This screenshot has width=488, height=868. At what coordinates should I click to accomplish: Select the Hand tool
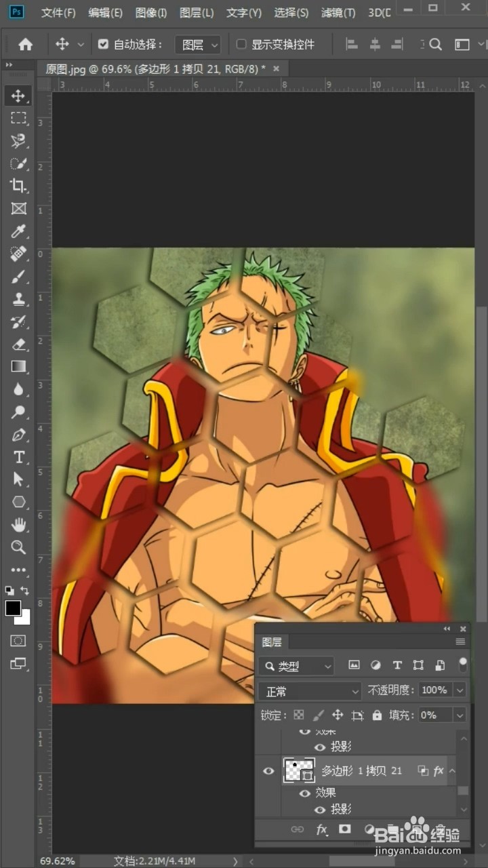pyautogui.click(x=18, y=525)
